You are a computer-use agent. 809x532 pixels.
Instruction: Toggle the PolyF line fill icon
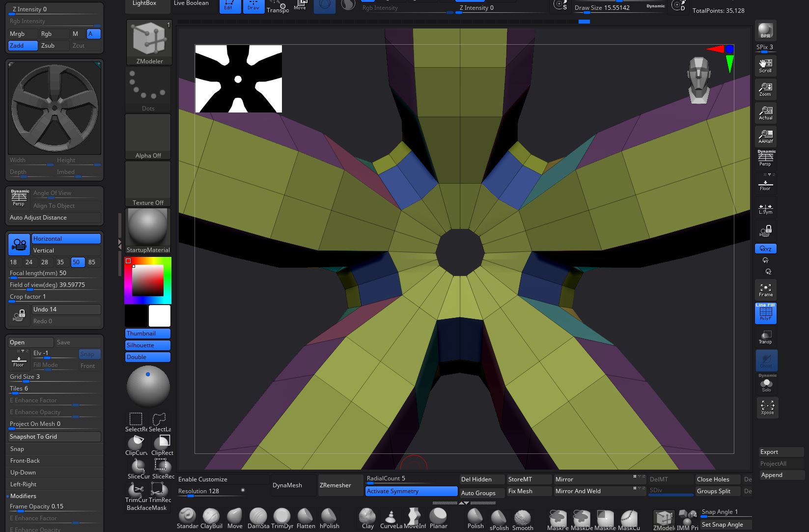click(x=765, y=313)
